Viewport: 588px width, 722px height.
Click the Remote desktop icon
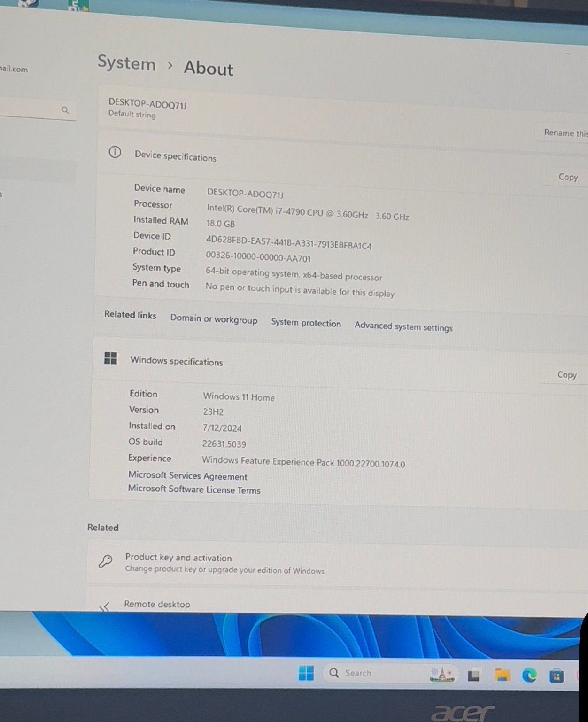(x=104, y=606)
